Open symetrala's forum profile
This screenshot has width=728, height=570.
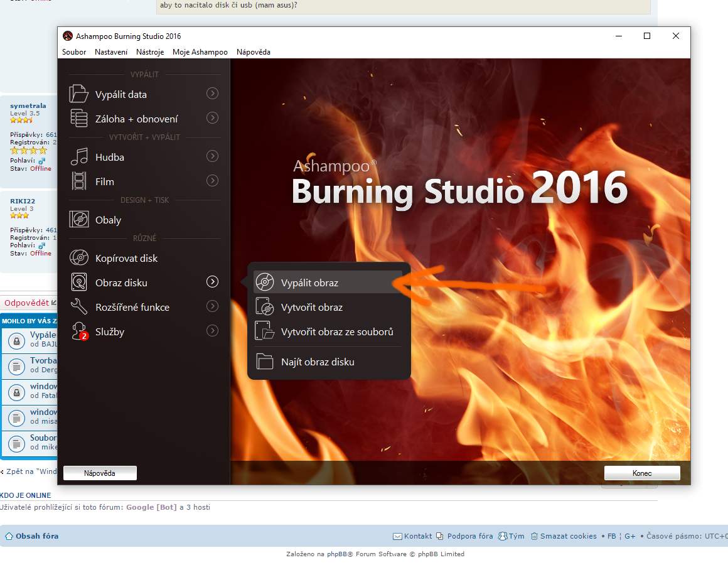28,106
